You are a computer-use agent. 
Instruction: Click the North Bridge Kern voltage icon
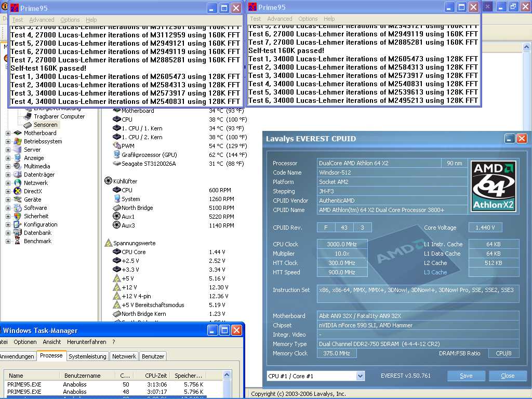tap(117, 314)
